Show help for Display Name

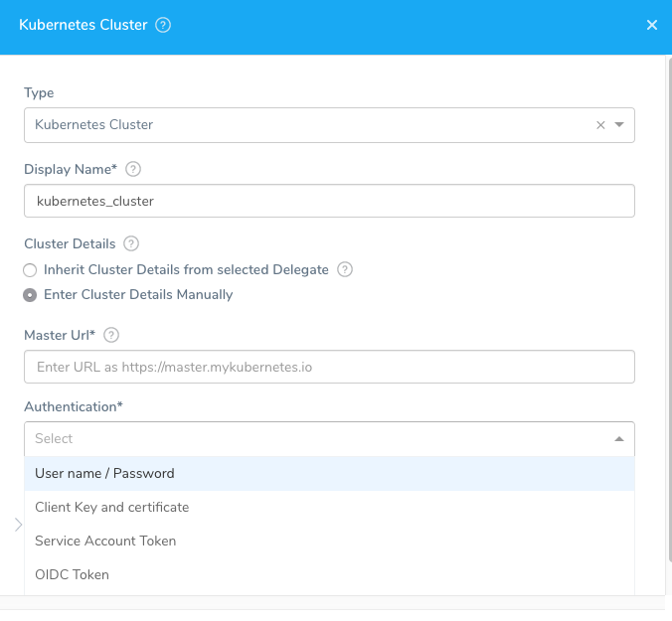tap(133, 169)
